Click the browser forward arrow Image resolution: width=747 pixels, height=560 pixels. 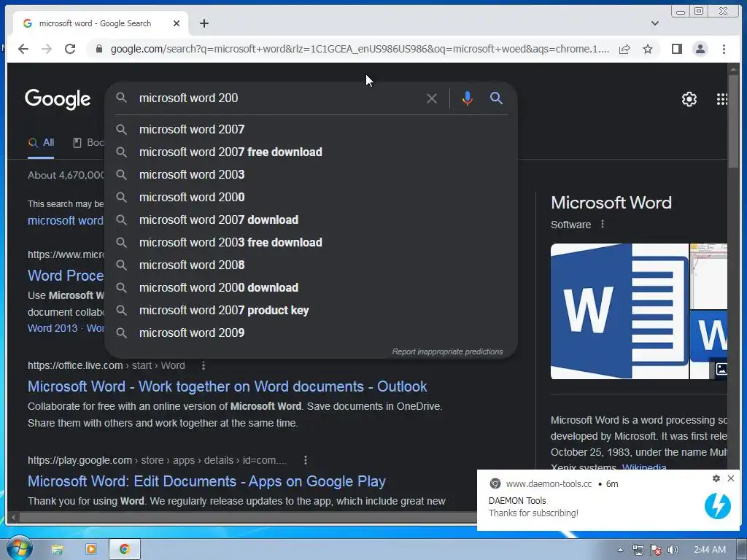point(46,49)
